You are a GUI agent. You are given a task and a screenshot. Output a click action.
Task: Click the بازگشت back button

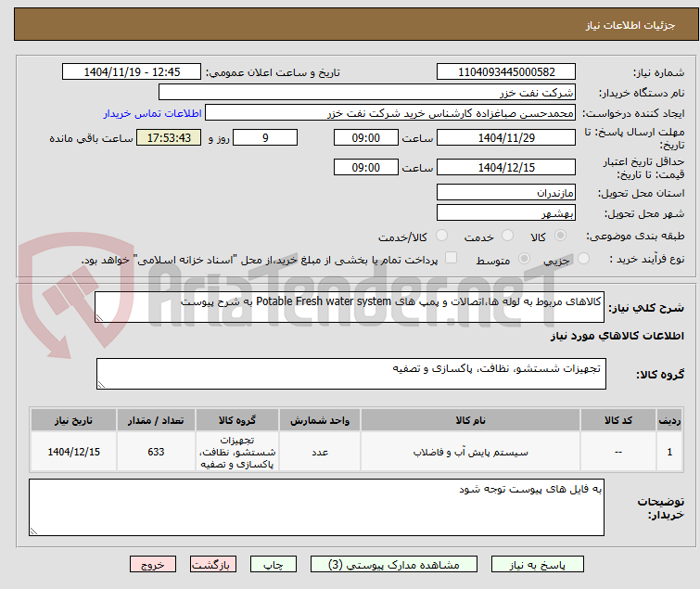coord(213,565)
